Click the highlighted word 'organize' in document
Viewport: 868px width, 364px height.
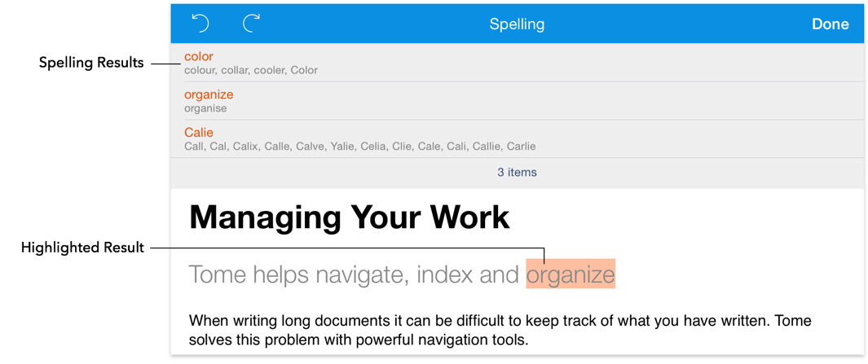pos(571,275)
